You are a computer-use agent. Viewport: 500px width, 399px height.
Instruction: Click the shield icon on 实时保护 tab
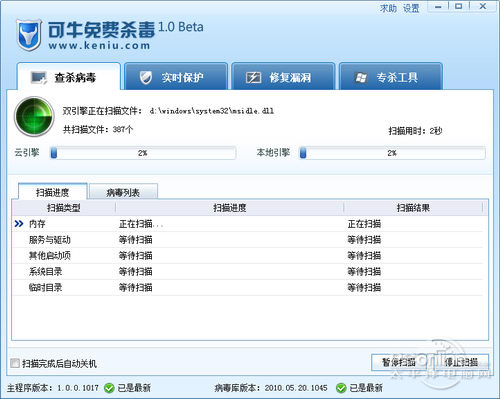click(146, 78)
